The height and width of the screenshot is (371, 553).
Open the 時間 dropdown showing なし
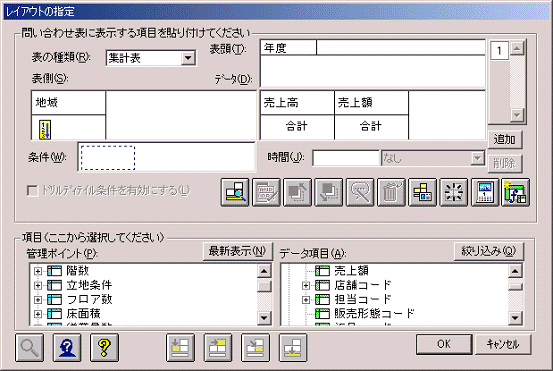point(478,158)
